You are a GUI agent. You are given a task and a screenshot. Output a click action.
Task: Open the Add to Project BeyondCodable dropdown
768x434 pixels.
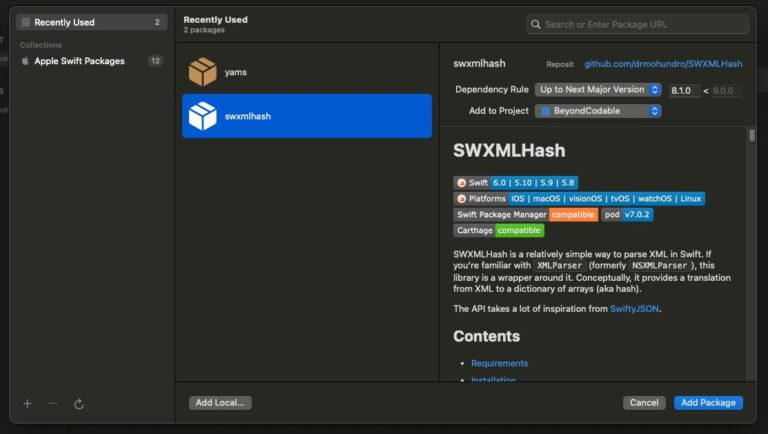[x=598, y=111]
